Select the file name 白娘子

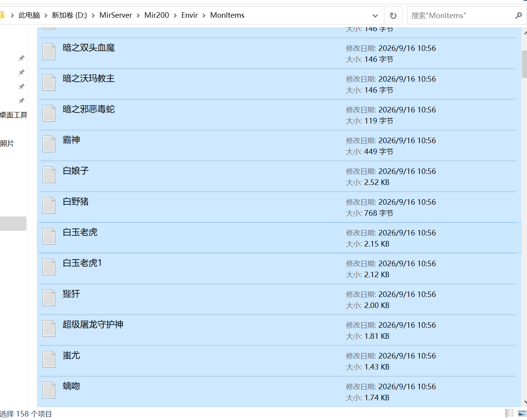point(76,171)
